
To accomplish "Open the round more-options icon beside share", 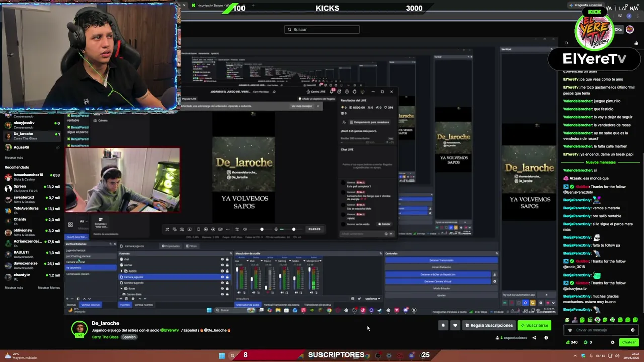I will 546,338.
